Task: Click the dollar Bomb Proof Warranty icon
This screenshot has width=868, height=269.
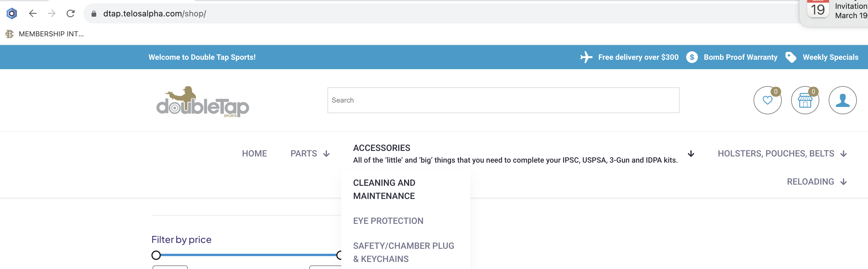Action: coord(692,57)
